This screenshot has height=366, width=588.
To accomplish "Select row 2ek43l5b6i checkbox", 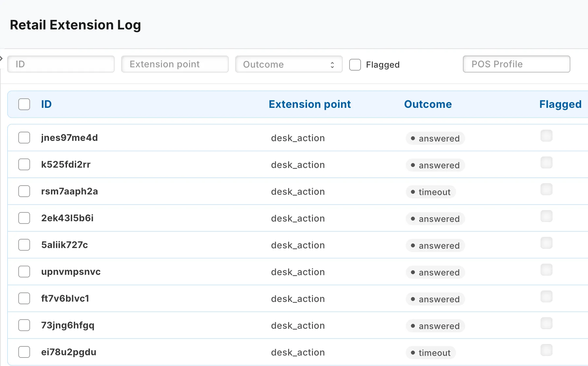I will point(24,218).
